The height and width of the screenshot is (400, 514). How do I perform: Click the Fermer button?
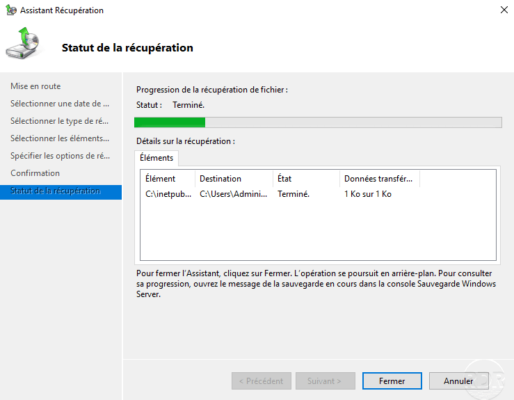tap(392, 381)
